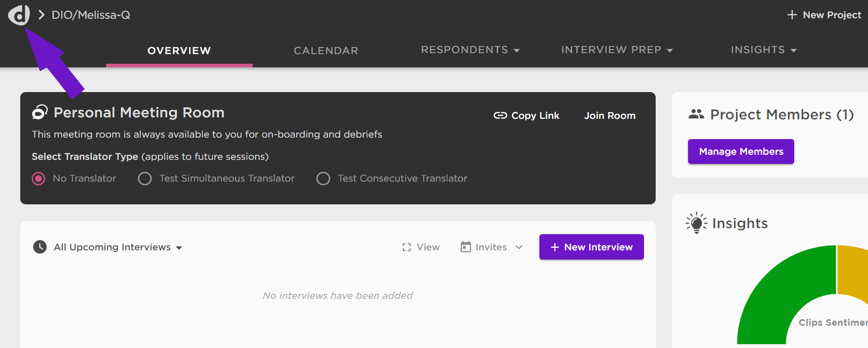The height and width of the screenshot is (348, 868).
Task: Click the Discuss.io 'd' logo icon
Action: (x=19, y=15)
